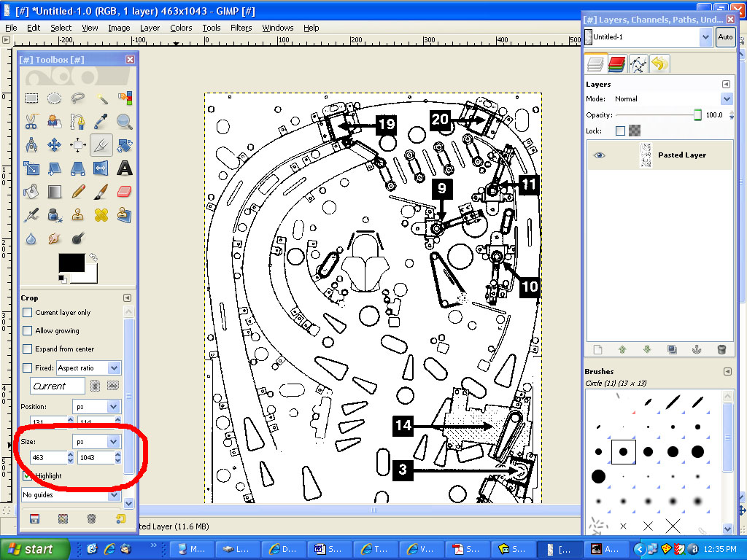Click the Auto button

[x=724, y=36]
